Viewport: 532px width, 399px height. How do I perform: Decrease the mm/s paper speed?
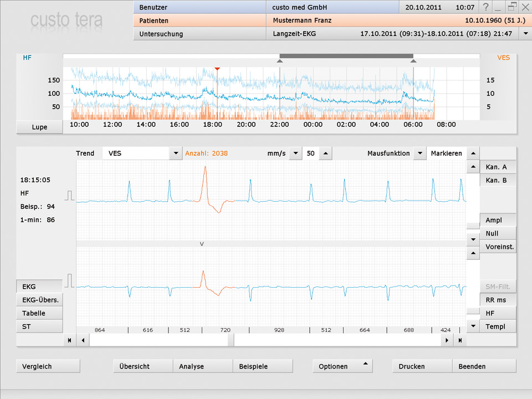295,154
